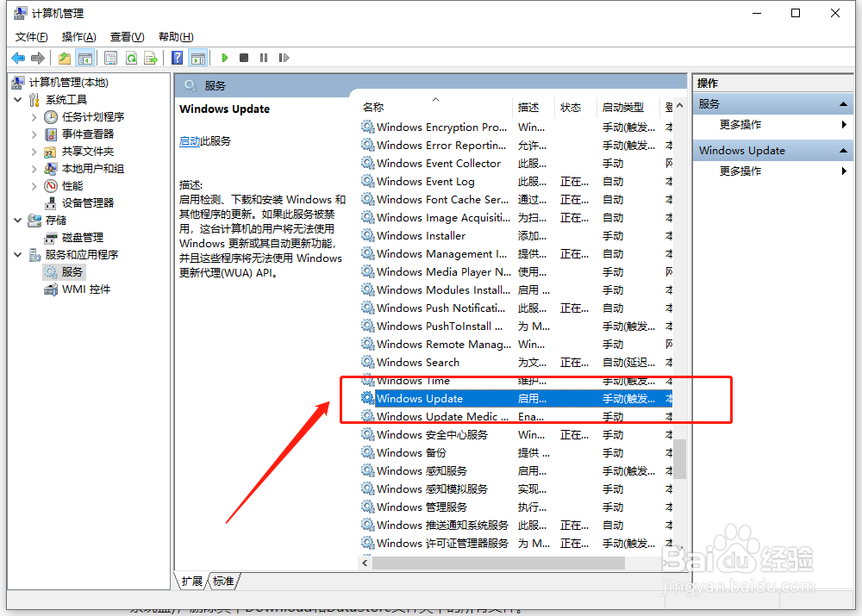Toggle the action pane toolbar icon
The width and height of the screenshot is (862, 616).
(x=198, y=58)
